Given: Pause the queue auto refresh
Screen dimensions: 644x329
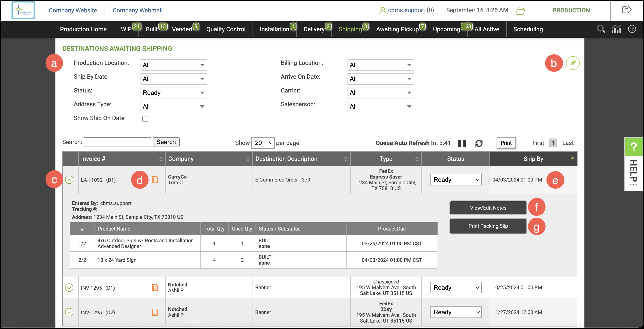Looking at the screenshot, I should pos(462,143).
